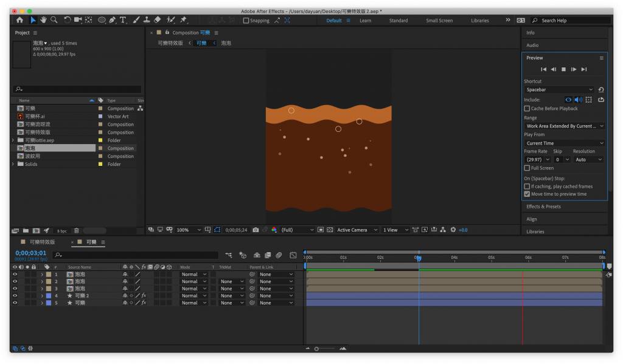Hide layer 4 可樂 2 with eye toggle
Viewport: 623px width, 364px height.
point(15,296)
